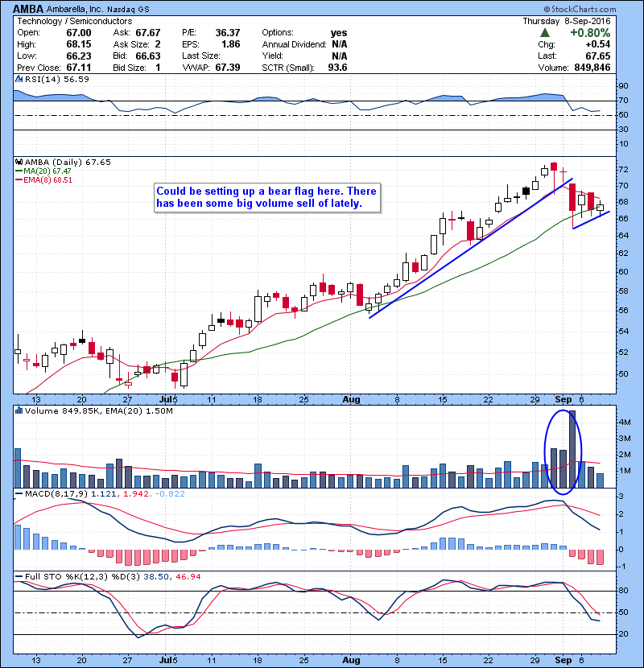
Task: Click the green up-triangle change indicator
Action: 544,33
